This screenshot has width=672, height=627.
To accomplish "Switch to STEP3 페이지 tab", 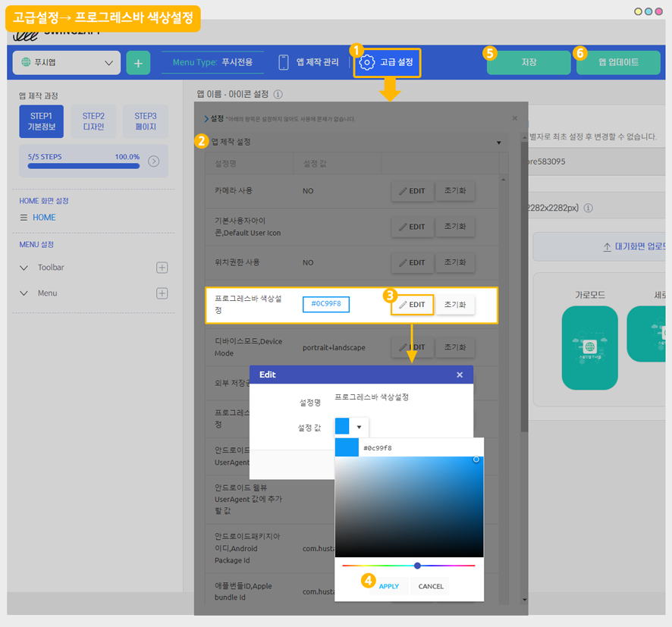I will click(x=145, y=121).
